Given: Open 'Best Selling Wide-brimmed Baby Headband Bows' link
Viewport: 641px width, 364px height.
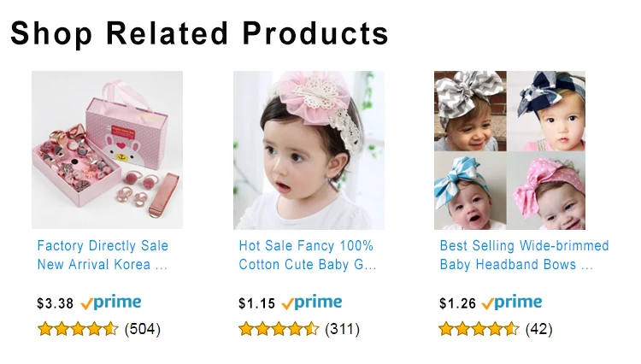Looking at the screenshot, I should tap(515, 255).
